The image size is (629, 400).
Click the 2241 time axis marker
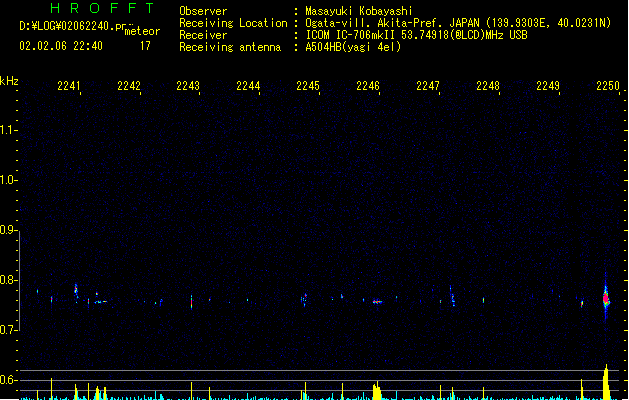point(69,86)
